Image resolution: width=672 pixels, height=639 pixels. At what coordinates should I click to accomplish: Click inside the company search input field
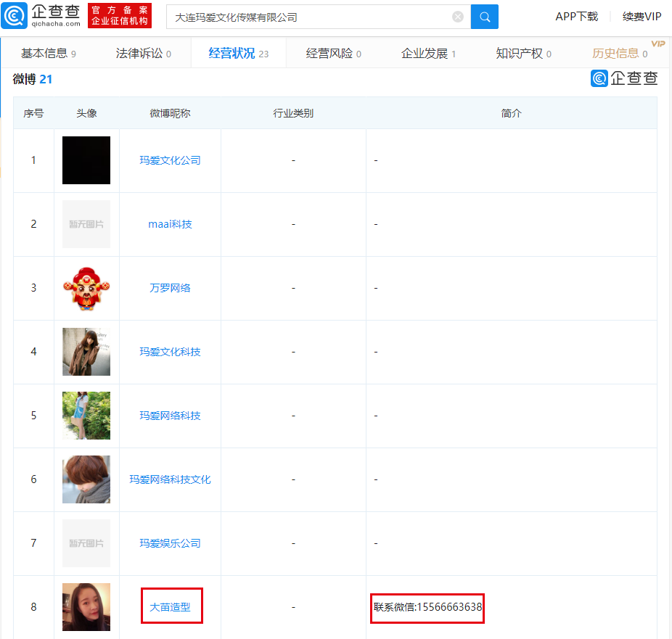click(x=305, y=16)
